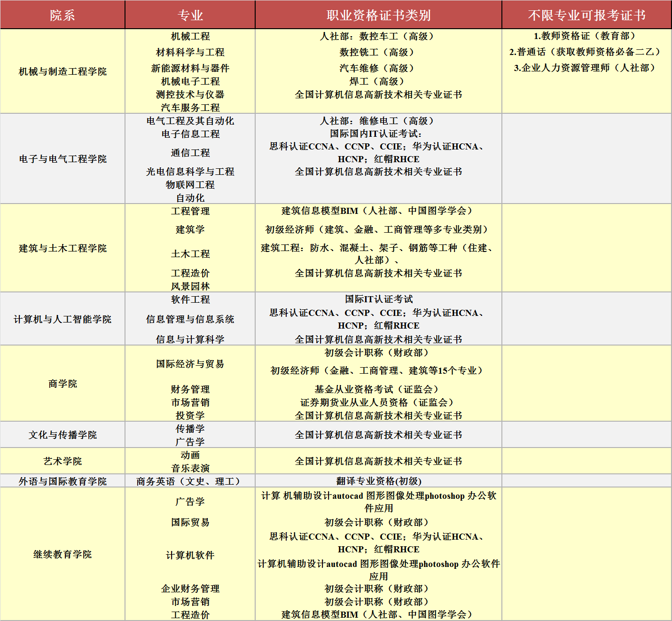Viewport: 672px width, 621px height.
Task: Click the 投资学 major
Action: 190,416
